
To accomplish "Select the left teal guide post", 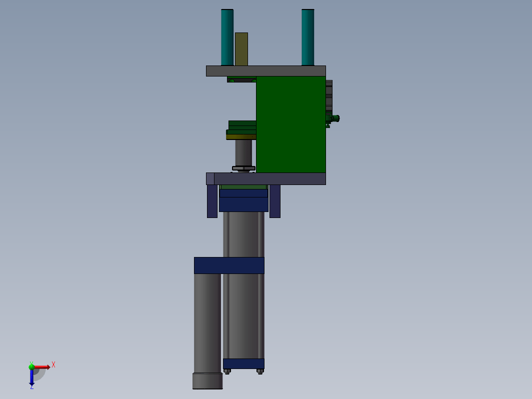I will tap(227, 37).
